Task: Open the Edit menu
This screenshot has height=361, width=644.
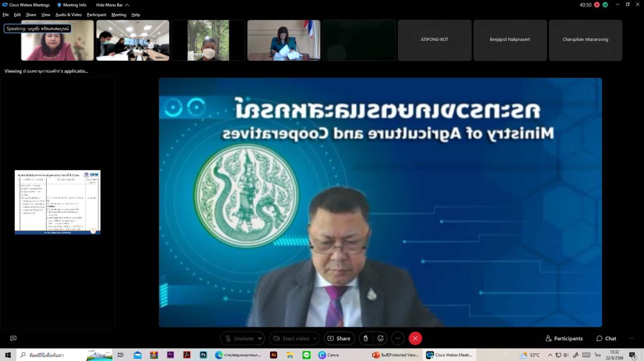Action: (17, 15)
